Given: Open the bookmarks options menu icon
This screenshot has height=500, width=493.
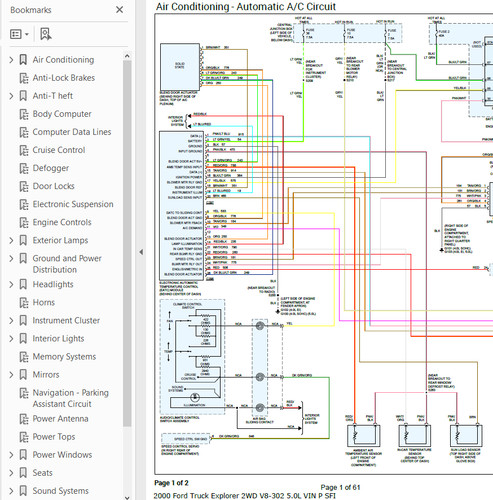Looking at the screenshot, I should (x=19, y=34).
